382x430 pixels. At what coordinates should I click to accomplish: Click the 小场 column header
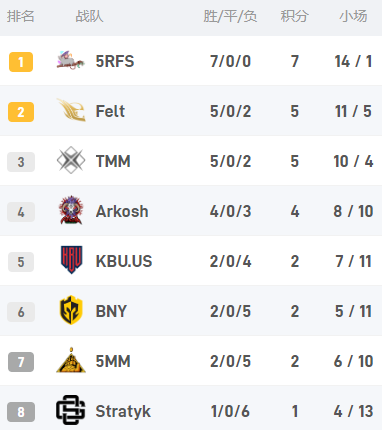pyautogui.click(x=353, y=16)
